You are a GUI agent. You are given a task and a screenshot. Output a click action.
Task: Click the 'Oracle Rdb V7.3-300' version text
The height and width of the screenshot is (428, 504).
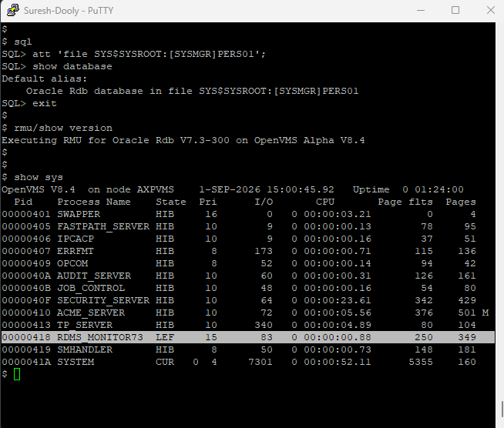(x=170, y=140)
